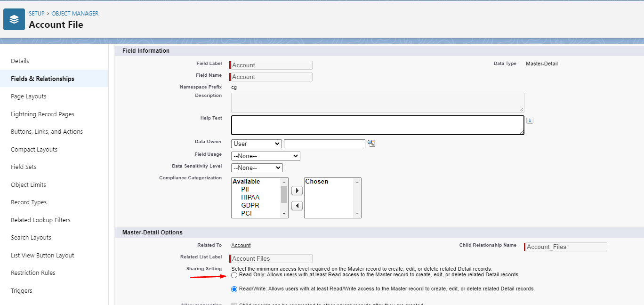
Task: Click the Description text area
Action: [x=377, y=102]
